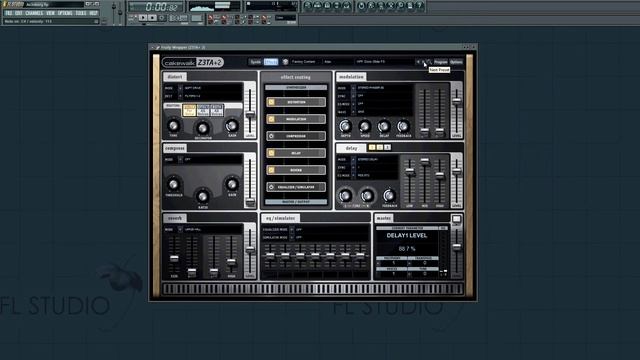
Task: Click the reverb Size slider
Action: (174, 258)
